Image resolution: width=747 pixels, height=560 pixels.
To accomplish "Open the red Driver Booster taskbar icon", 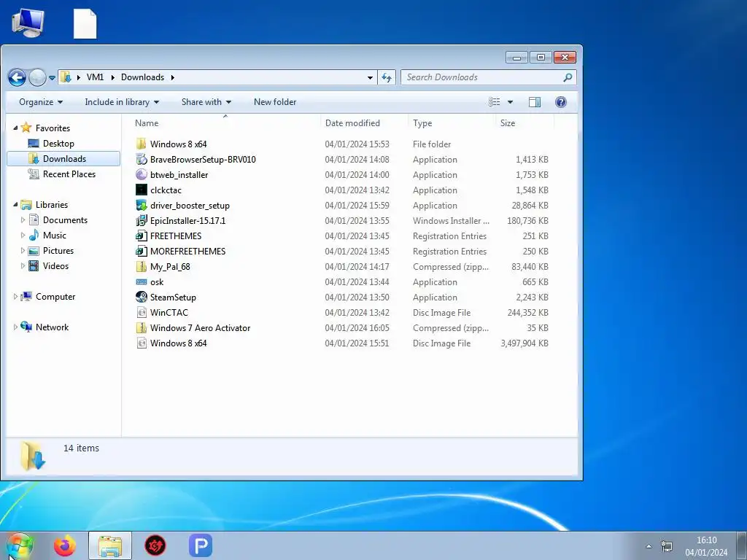I will (155, 546).
